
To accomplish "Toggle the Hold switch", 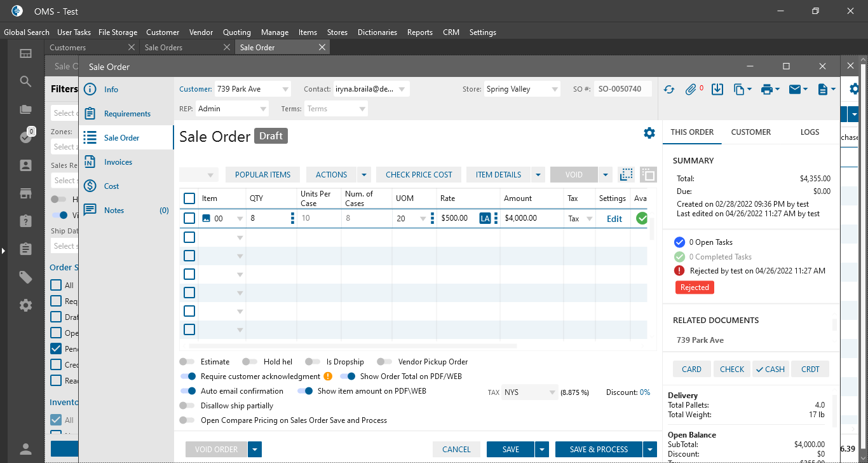I will [x=250, y=362].
